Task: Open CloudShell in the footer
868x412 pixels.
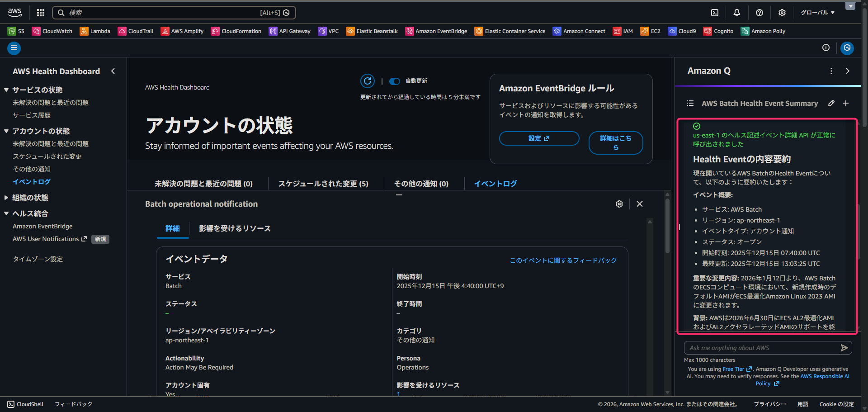Action: click(25, 404)
